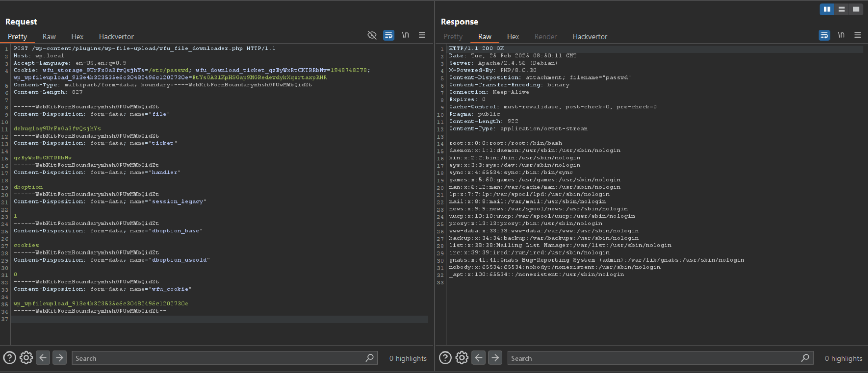Viewport: 868px width, 373px height.
Task: Switch to the Response Raw tab
Action: click(485, 36)
